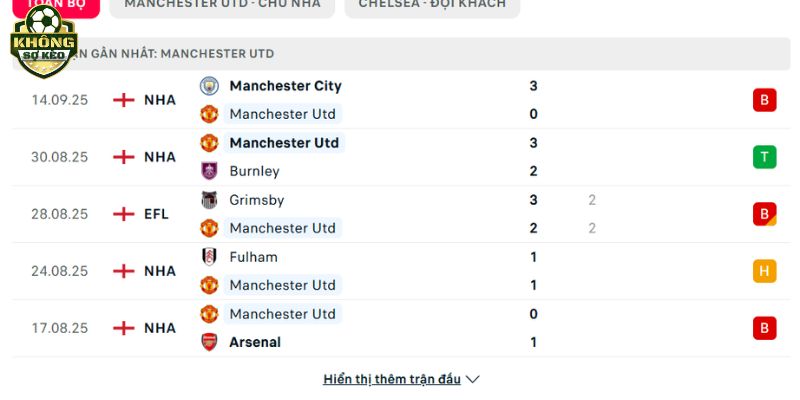Expand more matches with the chevron arrow
Image resolution: width=800 pixels, height=400 pixels.
tap(473, 379)
